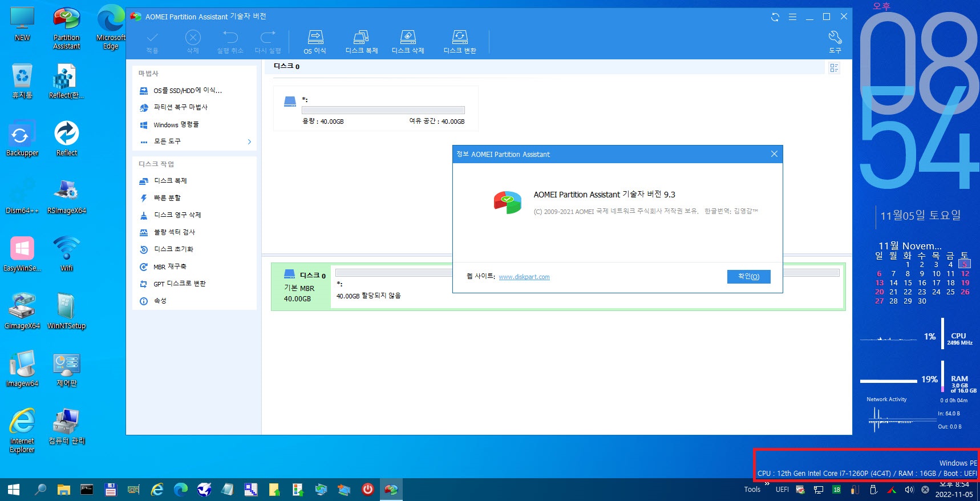
Task: Open Microsoft Edge desktop icon
Action: tap(111, 27)
